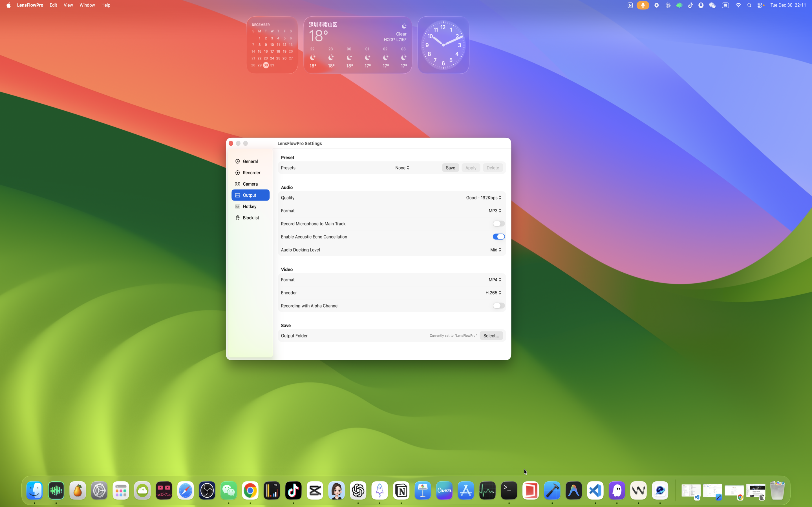The image size is (812, 507).
Task: Open the Blocklist section
Action: tap(251, 218)
